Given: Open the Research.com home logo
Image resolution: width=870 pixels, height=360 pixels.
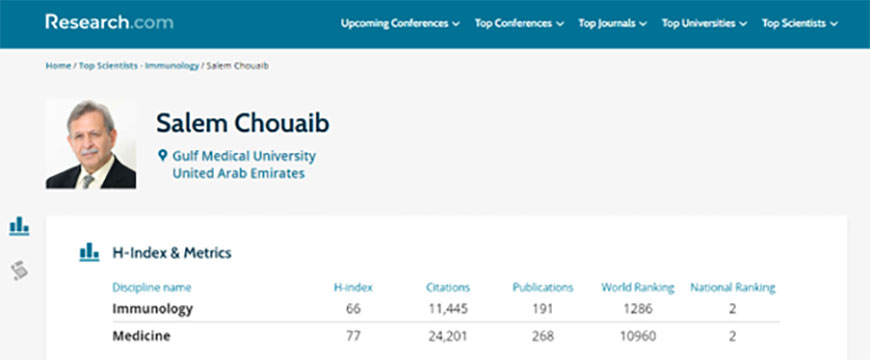Looking at the screenshot, I should (x=109, y=23).
